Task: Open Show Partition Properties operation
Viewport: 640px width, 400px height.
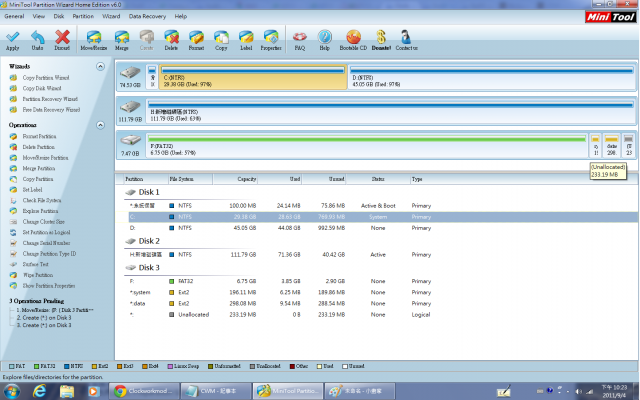Action: pyautogui.click(x=49, y=286)
